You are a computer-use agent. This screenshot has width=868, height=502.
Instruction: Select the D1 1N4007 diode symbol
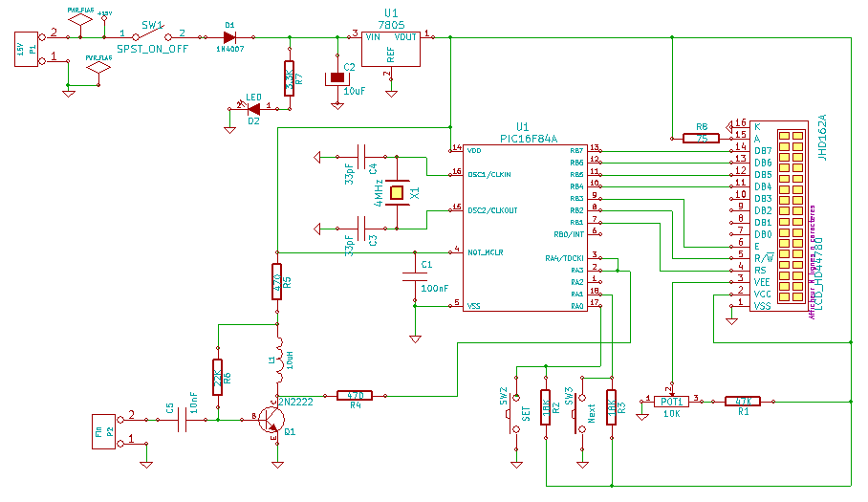coord(229,36)
